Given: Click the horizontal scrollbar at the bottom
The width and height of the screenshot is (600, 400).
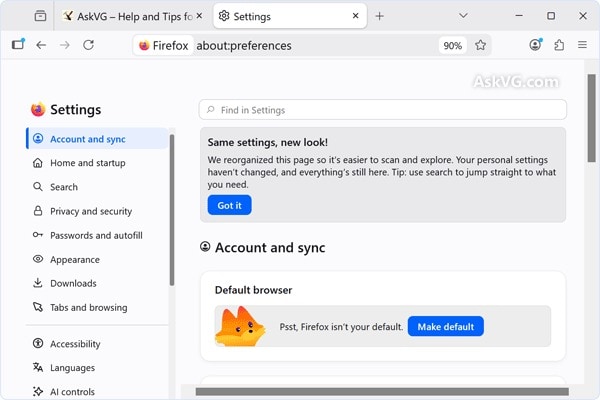Looking at the screenshot, I should 382,391.
